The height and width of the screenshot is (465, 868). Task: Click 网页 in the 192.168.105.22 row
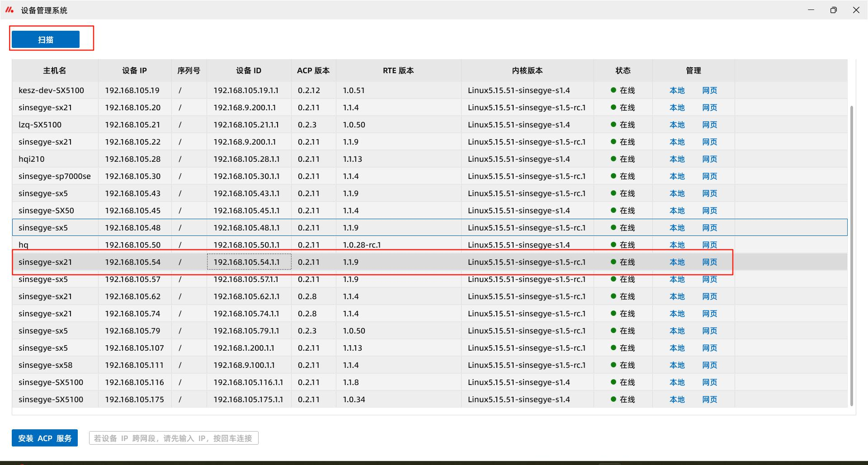pyautogui.click(x=710, y=142)
